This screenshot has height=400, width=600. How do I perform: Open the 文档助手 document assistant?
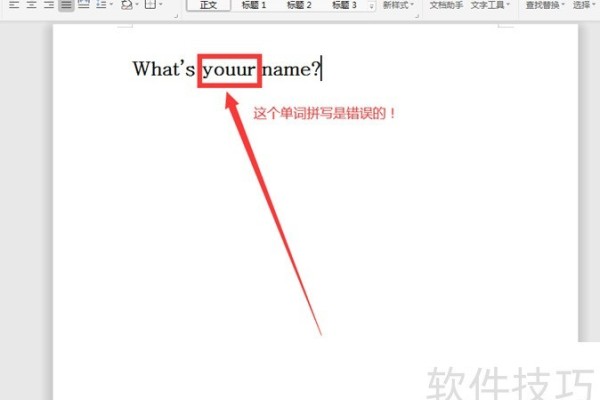446,5
